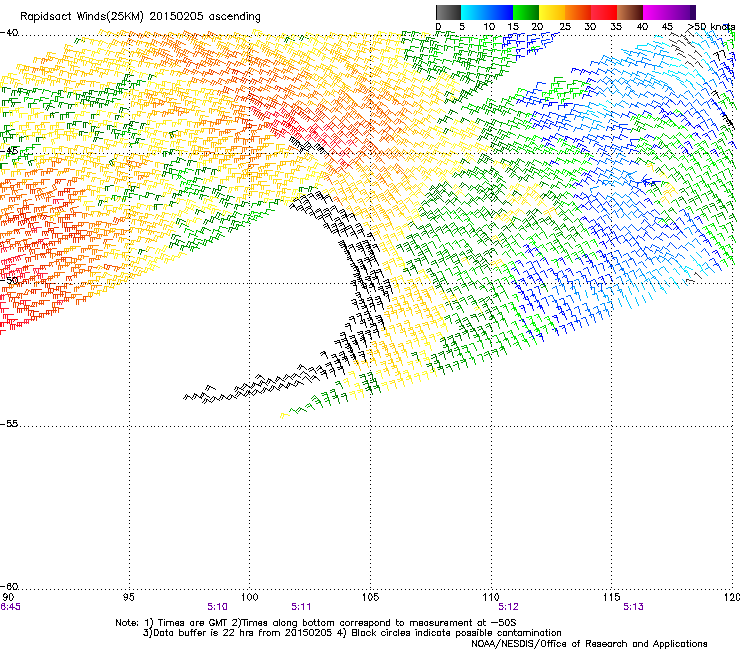Click the 5:12 purple time label

tap(508, 607)
